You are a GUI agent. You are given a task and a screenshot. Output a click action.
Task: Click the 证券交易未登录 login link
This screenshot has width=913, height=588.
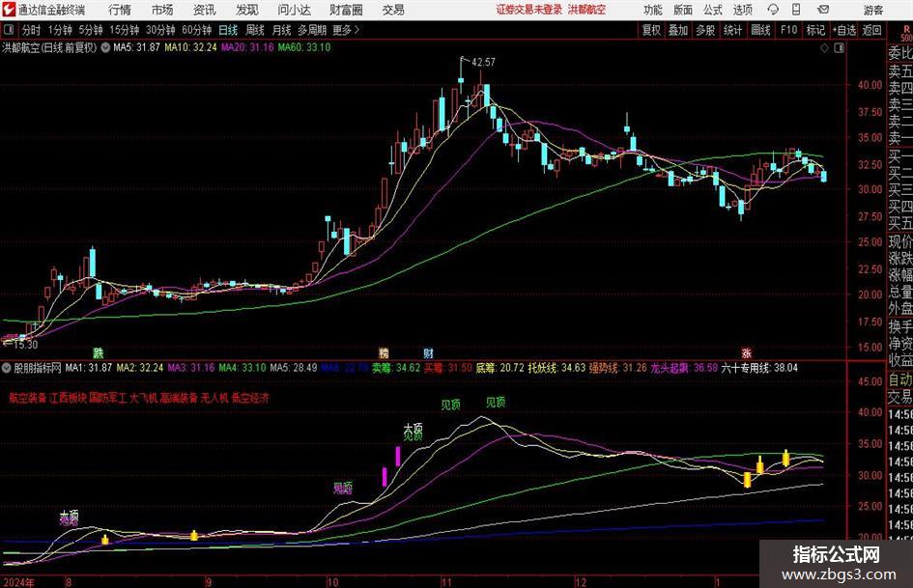[x=529, y=10]
